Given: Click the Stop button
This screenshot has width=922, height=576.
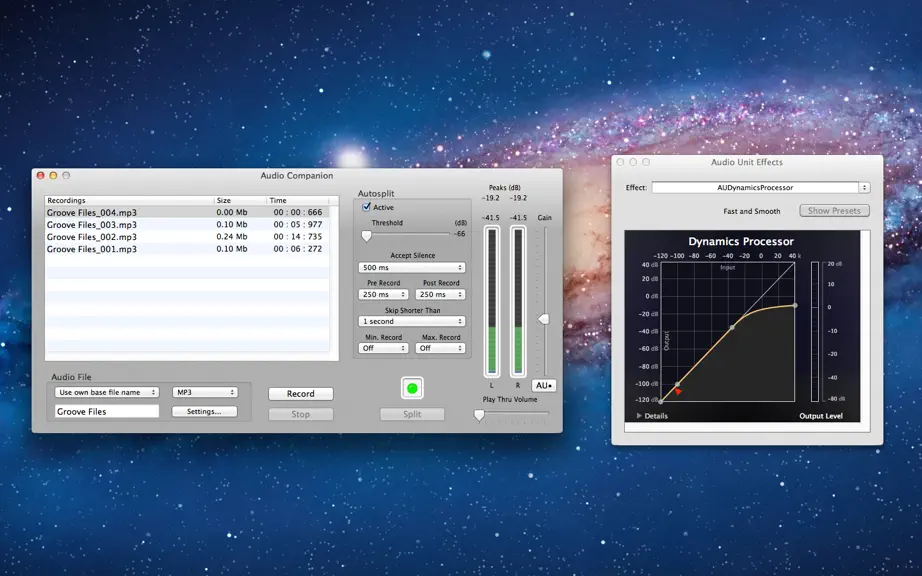Looking at the screenshot, I should coord(300,414).
